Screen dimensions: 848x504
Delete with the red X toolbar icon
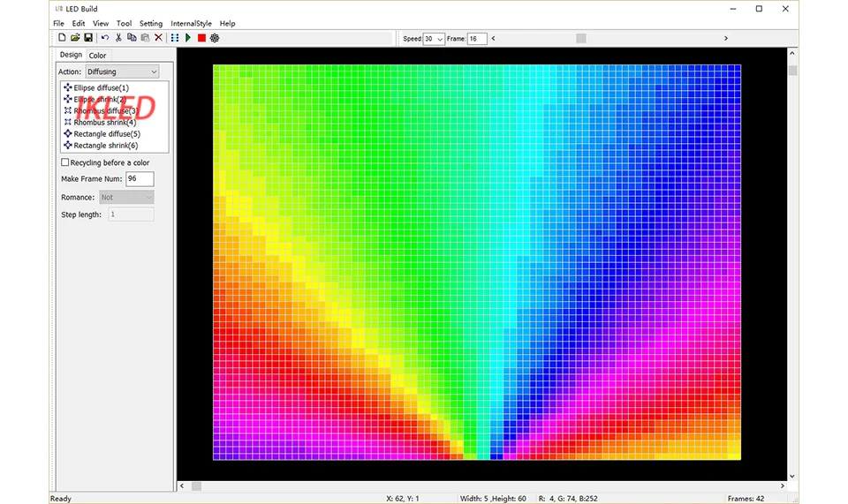[x=158, y=38]
